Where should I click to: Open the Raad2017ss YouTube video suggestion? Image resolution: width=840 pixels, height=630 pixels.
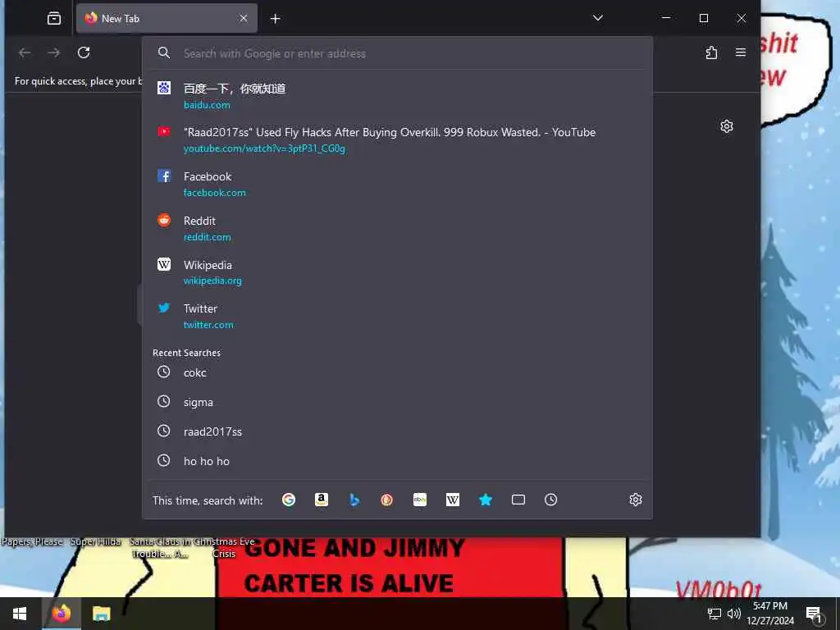pyautogui.click(x=397, y=139)
